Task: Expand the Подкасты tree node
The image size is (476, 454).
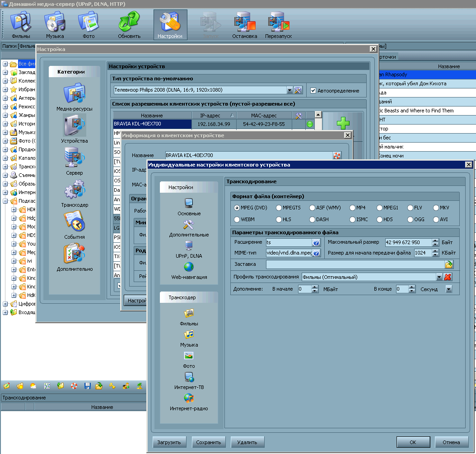Action: 5,201
